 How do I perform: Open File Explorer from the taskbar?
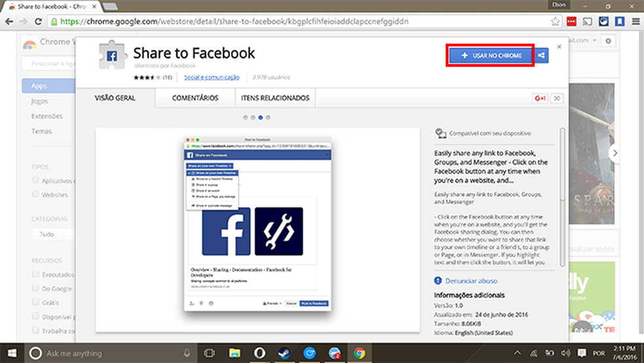[234, 353]
